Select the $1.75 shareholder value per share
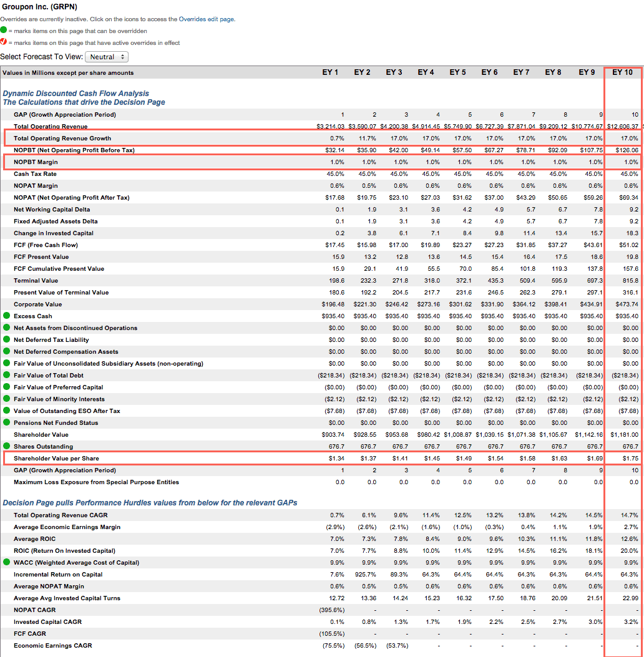The height and width of the screenshot is (657, 644). point(631,459)
